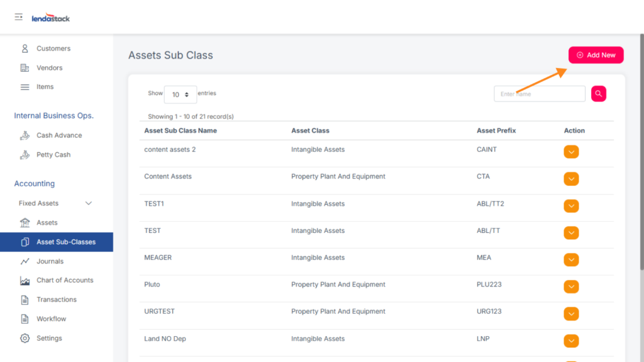Screen dimensions: 644x362
Task: Click the lendastack logo
Action: click(x=51, y=18)
